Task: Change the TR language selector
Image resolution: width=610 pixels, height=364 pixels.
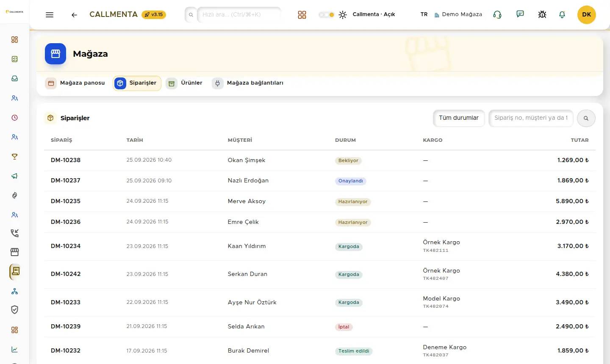Action: (x=424, y=14)
